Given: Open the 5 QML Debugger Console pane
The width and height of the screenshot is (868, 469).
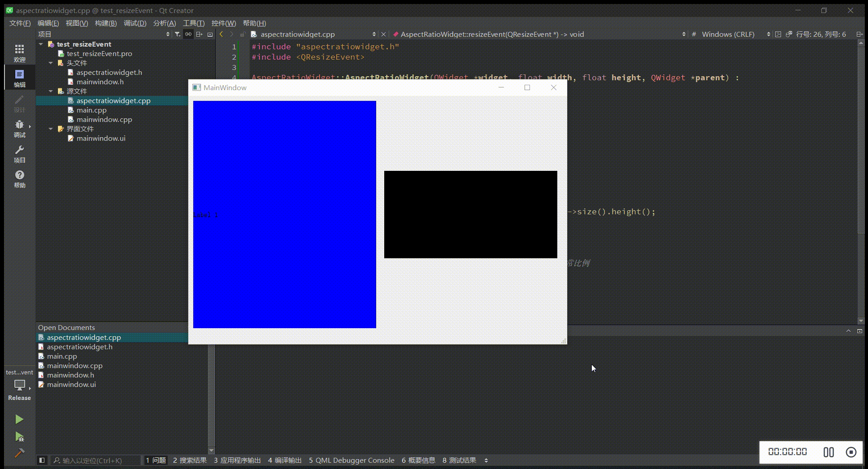Looking at the screenshot, I should click(x=352, y=460).
